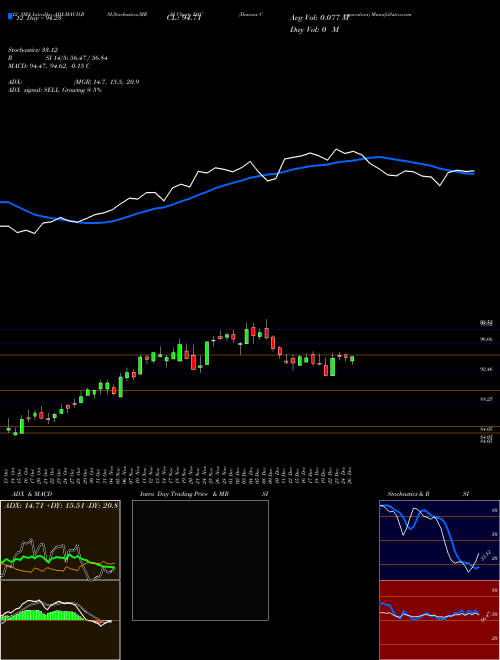This screenshot has height=660, width=500.
Task: Select the RSI 14/5 values line
Action: (57, 58)
